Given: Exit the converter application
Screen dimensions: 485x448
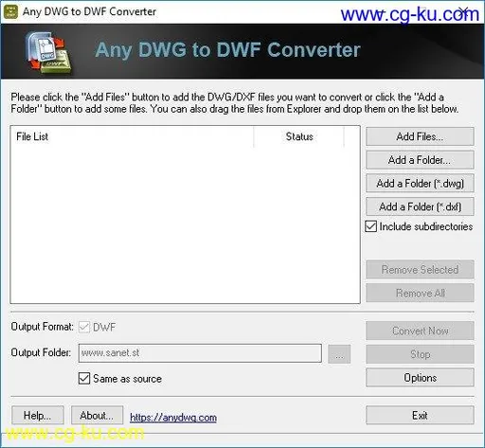Looking at the screenshot, I should click(420, 415).
